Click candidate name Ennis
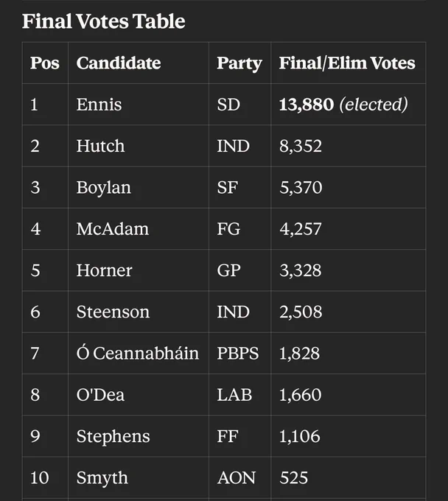The image size is (448, 501). (99, 105)
